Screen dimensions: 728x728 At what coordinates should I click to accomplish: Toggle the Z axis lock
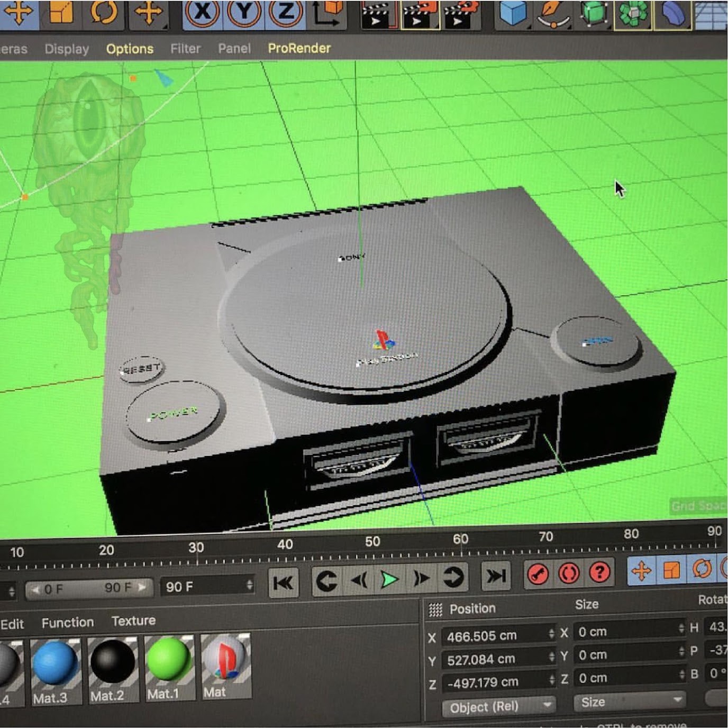point(286,13)
